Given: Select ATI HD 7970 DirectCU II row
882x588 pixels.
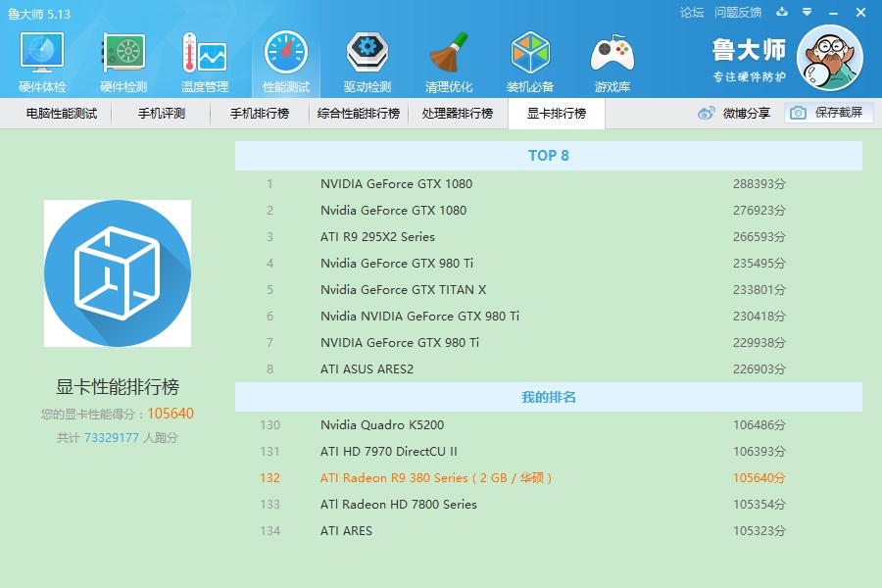Looking at the screenshot, I should (549, 451).
